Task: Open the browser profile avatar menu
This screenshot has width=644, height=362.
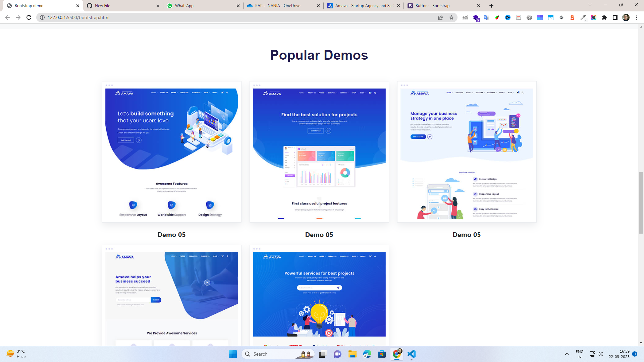Action: coord(626,17)
